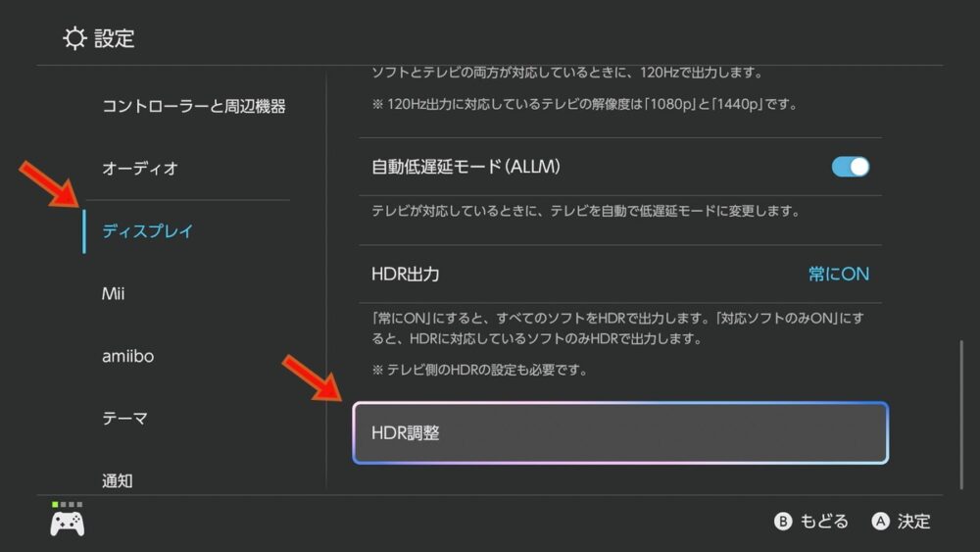Select the HDR出力 setting label
Viewport: 980px width, 552px height.
click(x=406, y=275)
